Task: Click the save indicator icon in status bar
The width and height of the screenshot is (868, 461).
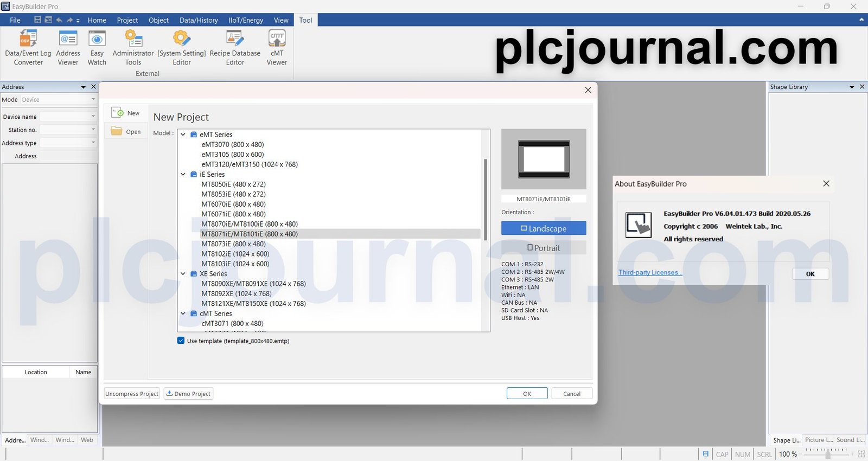Action: tap(705, 454)
